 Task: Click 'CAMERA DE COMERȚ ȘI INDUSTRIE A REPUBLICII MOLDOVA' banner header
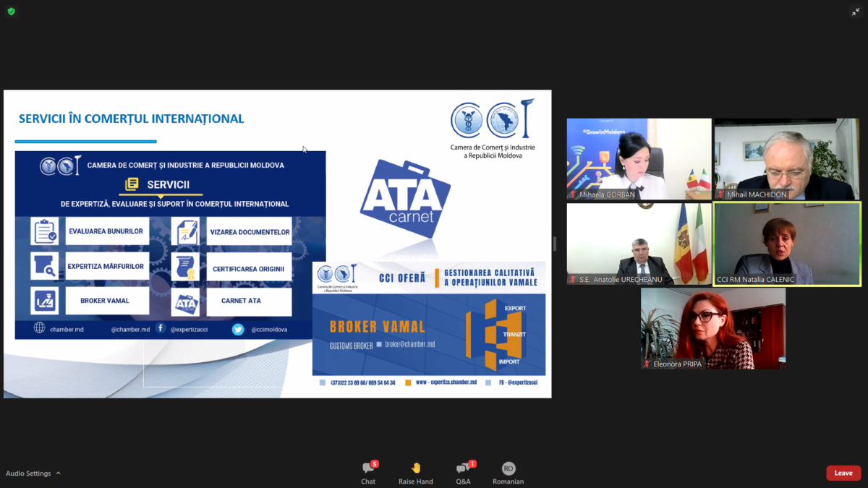[x=186, y=165]
